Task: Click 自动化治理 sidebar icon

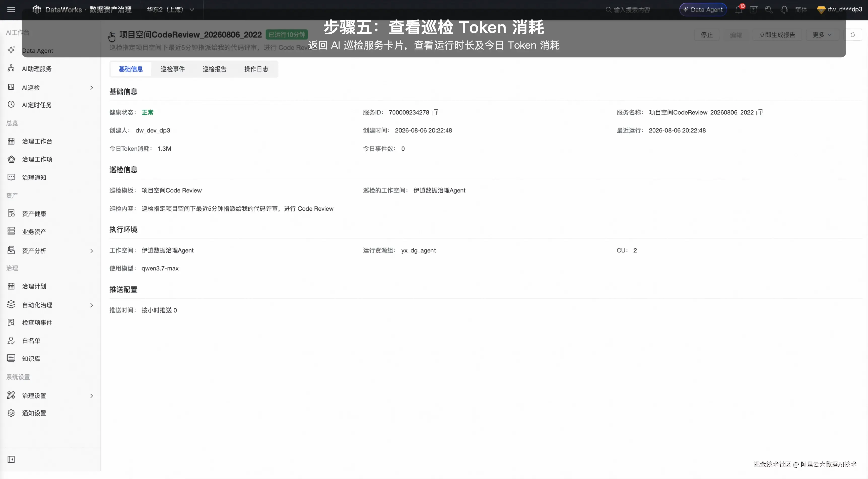Action: [x=11, y=304]
